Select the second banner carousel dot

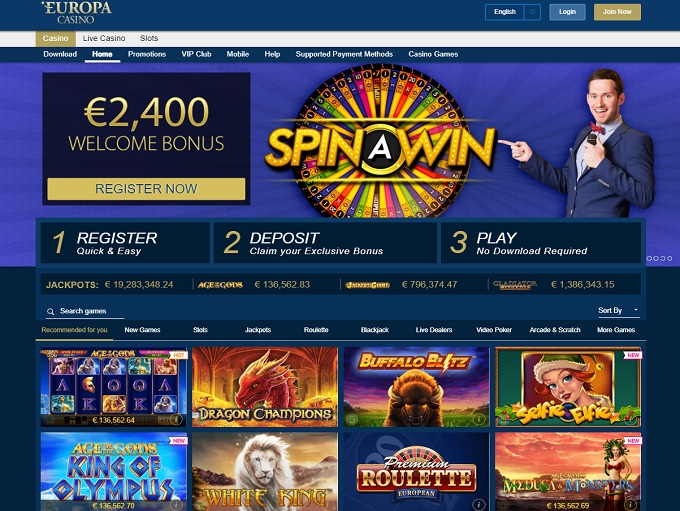click(x=656, y=259)
